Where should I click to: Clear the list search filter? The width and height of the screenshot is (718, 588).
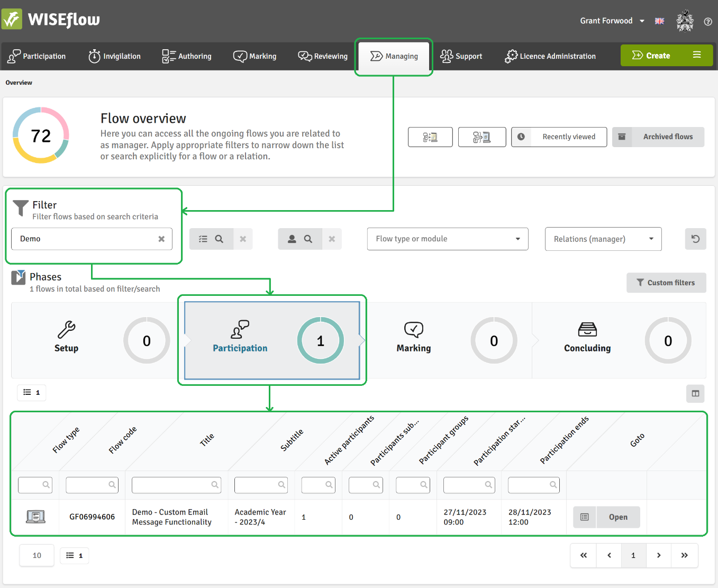pos(243,239)
